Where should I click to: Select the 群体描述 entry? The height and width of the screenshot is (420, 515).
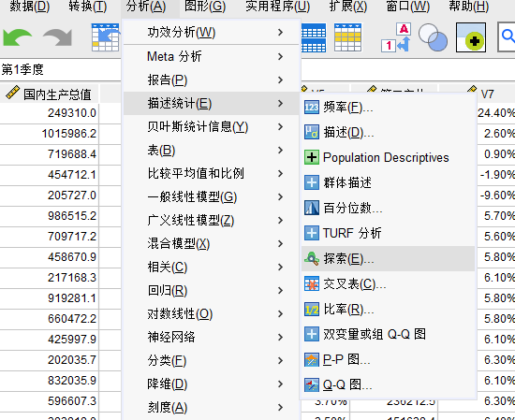(x=389, y=182)
